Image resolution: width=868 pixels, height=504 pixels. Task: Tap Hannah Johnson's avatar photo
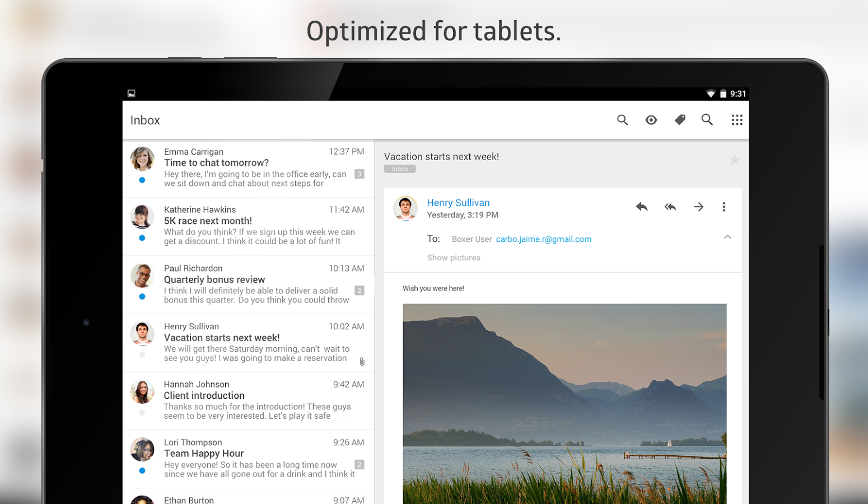pyautogui.click(x=142, y=391)
